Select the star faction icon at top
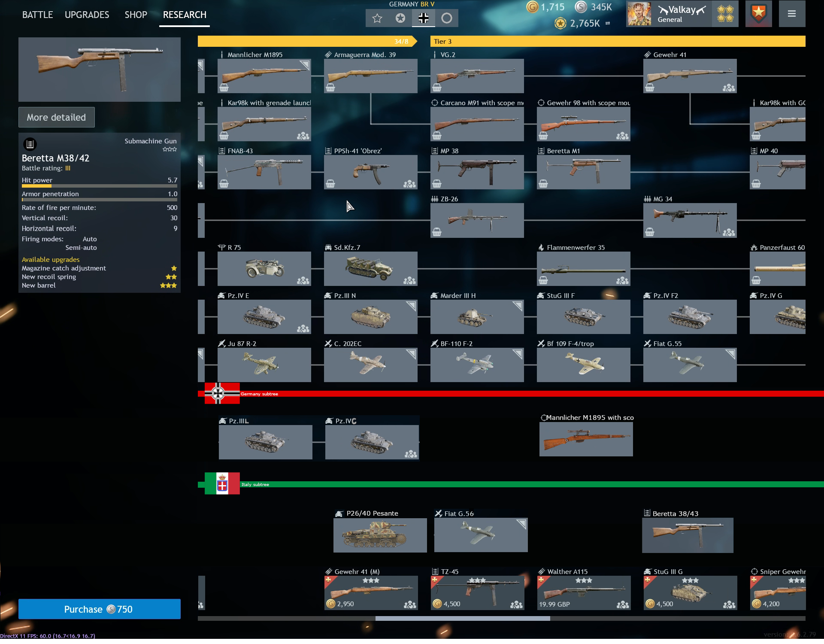 tap(377, 18)
